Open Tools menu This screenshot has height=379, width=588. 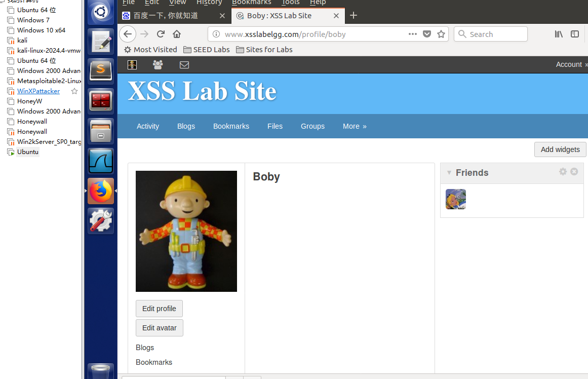290,3
